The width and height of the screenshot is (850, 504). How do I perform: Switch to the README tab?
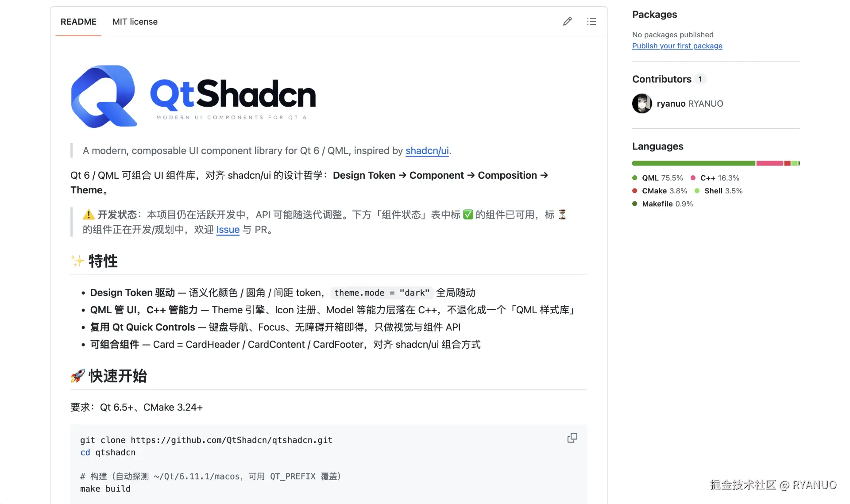pos(78,22)
